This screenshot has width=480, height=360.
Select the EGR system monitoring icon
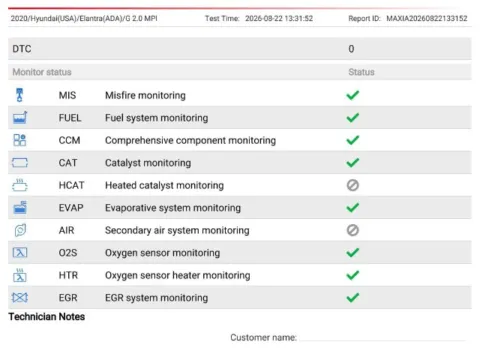(20, 297)
